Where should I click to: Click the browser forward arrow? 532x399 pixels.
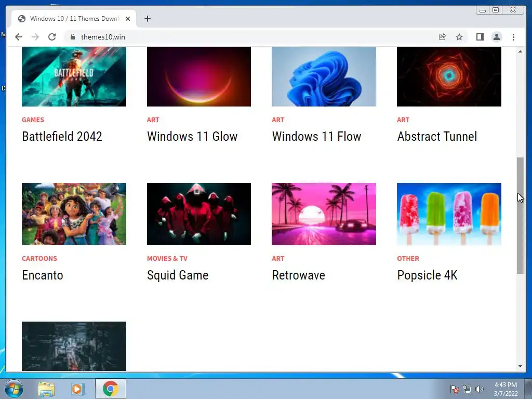pyautogui.click(x=35, y=37)
